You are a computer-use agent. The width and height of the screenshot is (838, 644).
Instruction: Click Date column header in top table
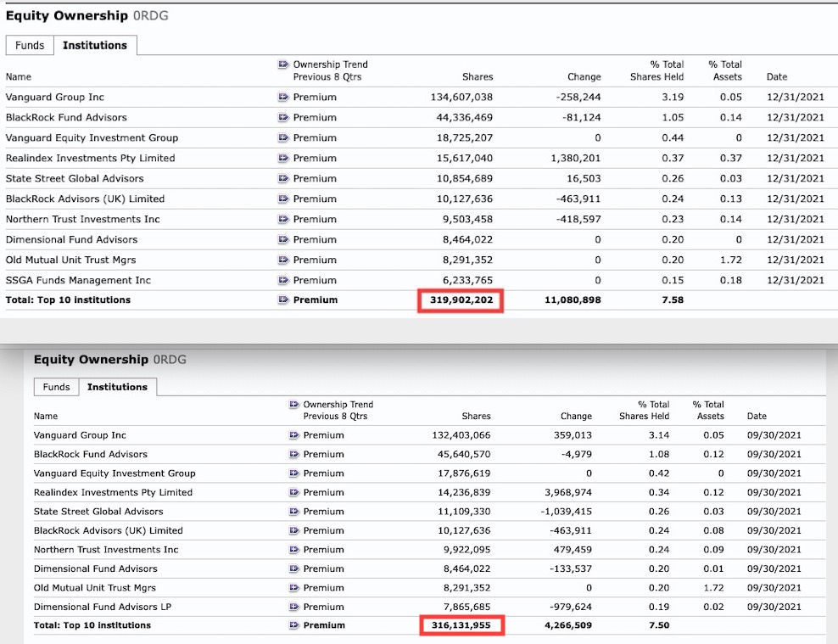777,76
